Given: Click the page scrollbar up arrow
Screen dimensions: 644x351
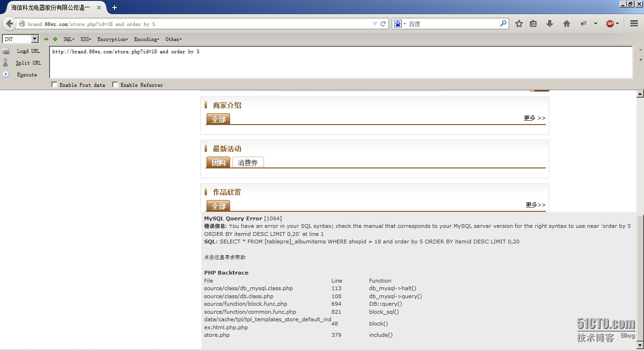Looking at the screenshot, I should tap(640, 94).
